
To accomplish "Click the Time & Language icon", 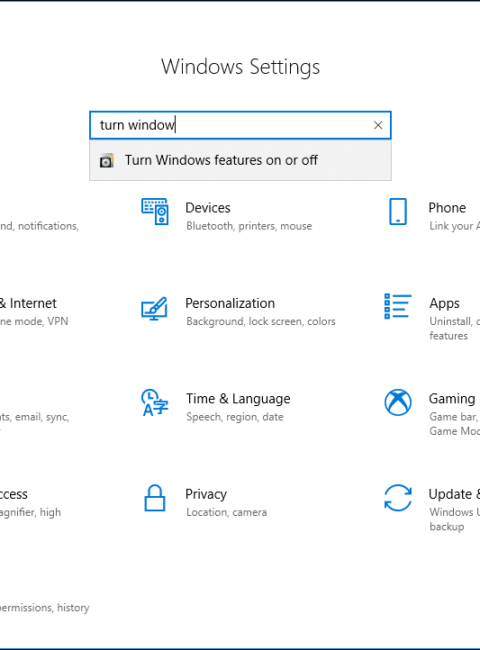I will tap(155, 403).
